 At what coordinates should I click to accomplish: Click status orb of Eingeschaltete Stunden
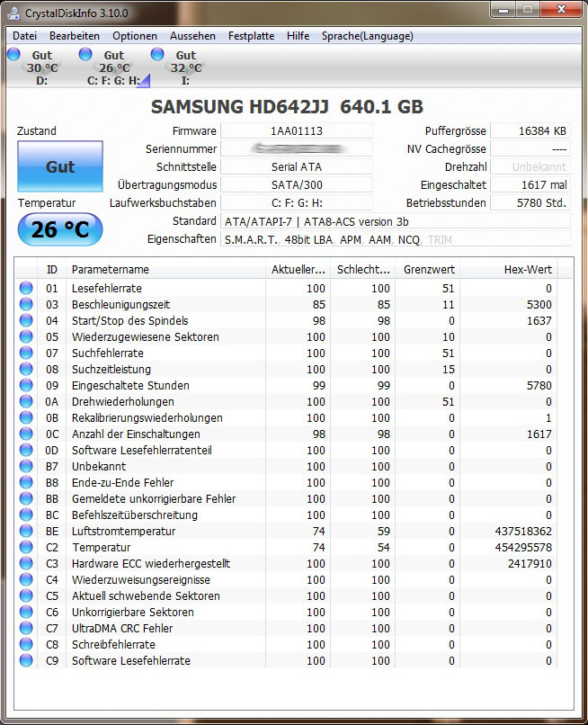click(x=26, y=385)
